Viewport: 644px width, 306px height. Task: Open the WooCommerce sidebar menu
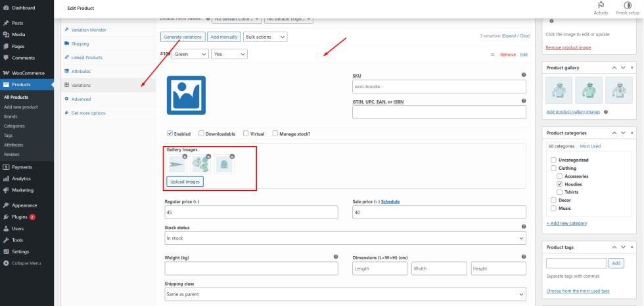pyautogui.click(x=26, y=72)
